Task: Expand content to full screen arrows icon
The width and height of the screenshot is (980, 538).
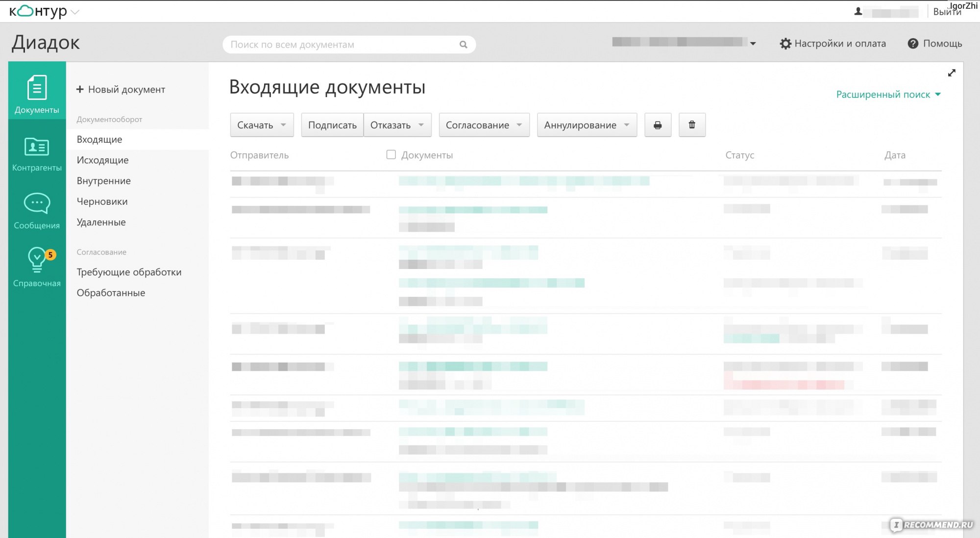Action: 952,73
